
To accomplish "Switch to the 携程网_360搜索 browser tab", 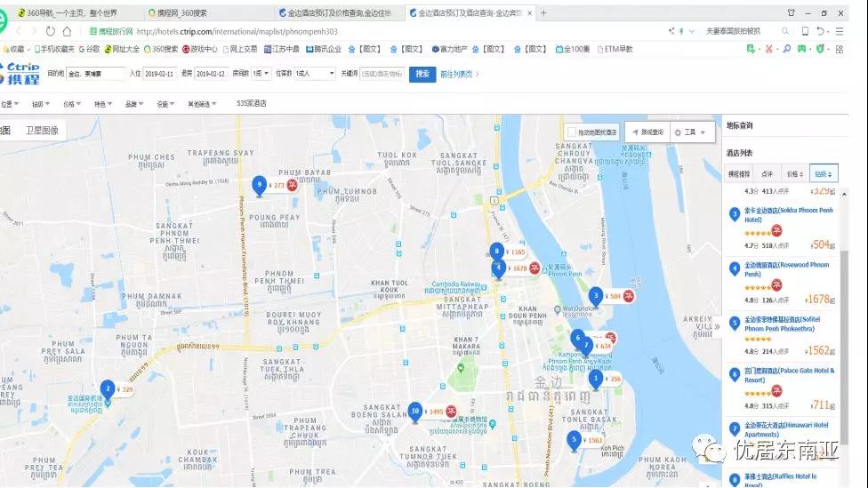I will point(181,12).
